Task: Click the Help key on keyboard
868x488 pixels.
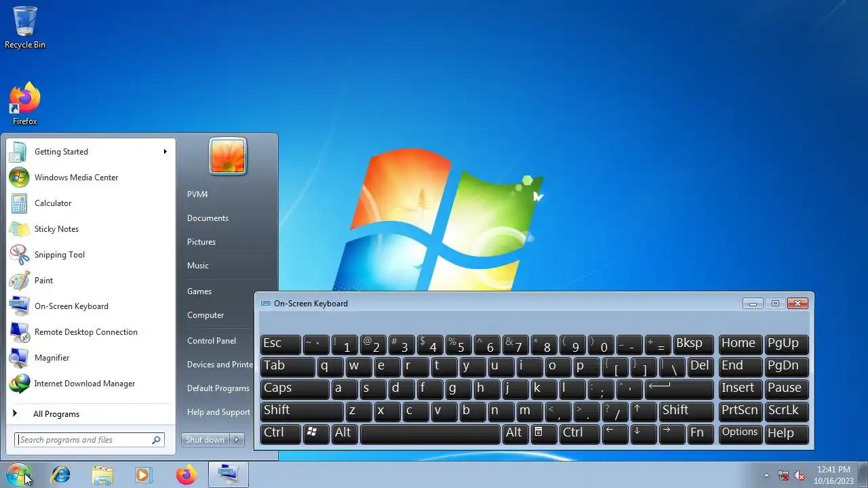Action: click(x=787, y=434)
